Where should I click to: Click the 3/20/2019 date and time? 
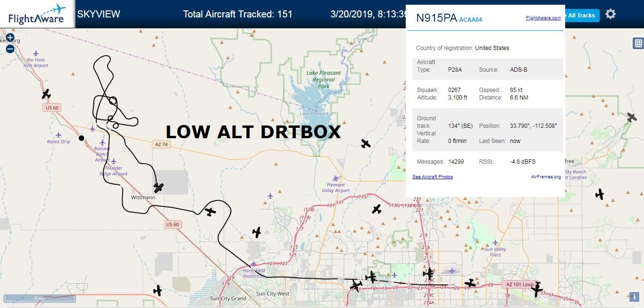368,14
